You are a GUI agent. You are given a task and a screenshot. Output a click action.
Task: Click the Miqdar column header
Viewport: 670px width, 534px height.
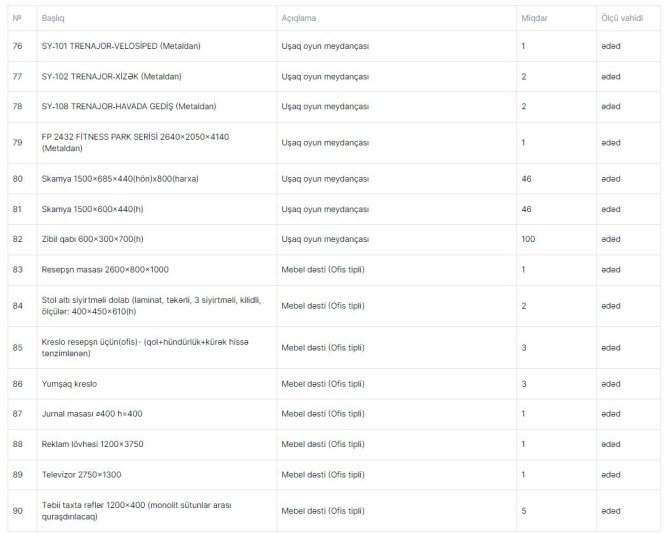pos(534,18)
